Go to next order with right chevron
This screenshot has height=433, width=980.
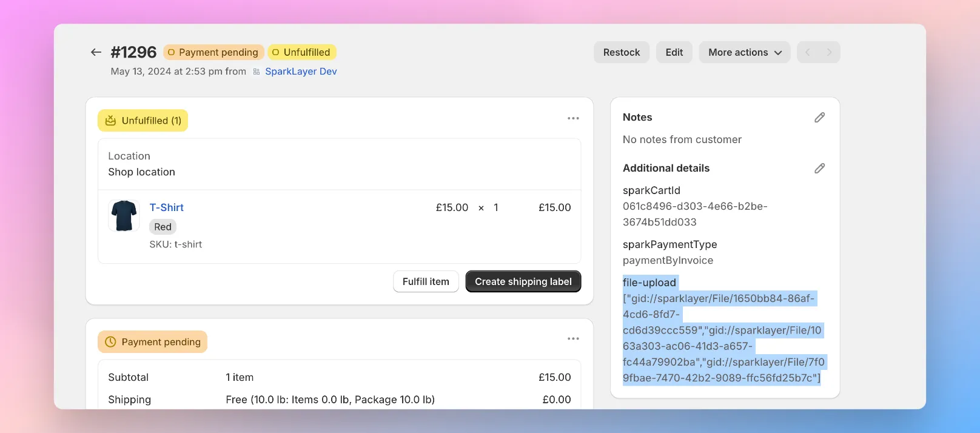coord(829,52)
